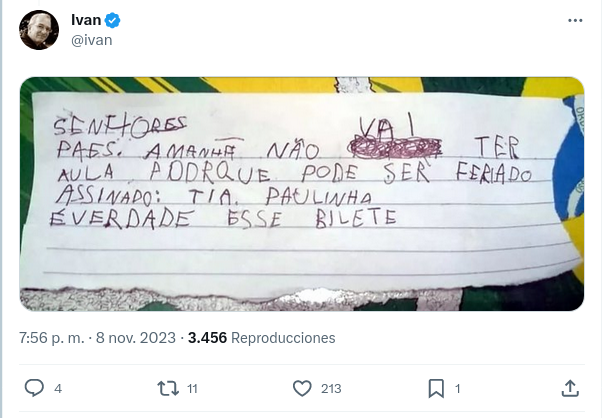The height and width of the screenshot is (418, 606).
Task: Click the 3.456 view count number
Action: point(207,338)
